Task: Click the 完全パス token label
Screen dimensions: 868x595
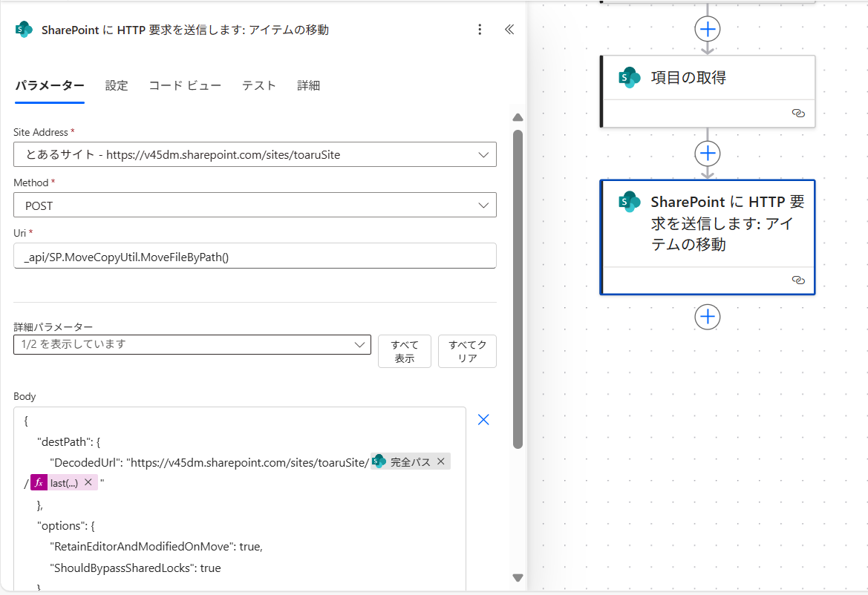Action: (410, 461)
